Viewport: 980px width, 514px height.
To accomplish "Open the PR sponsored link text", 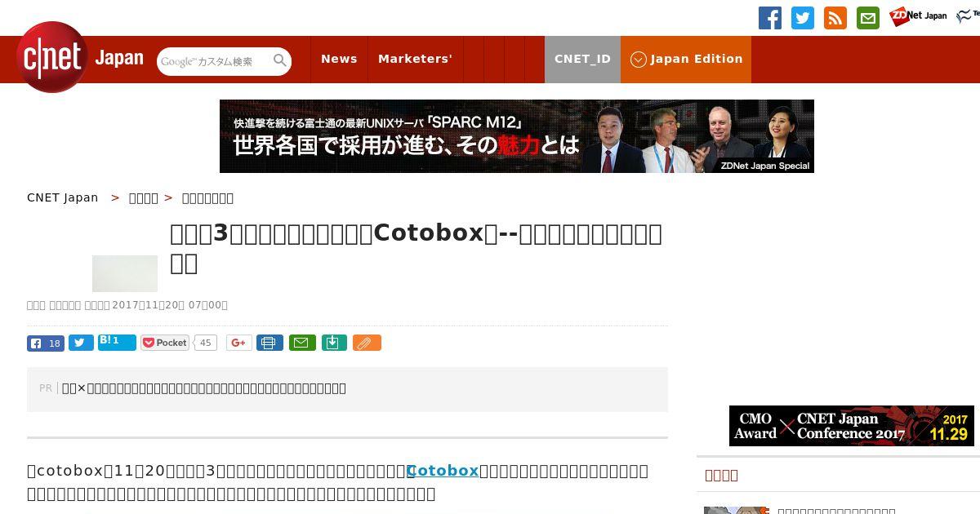I will pyautogui.click(x=204, y=388).
